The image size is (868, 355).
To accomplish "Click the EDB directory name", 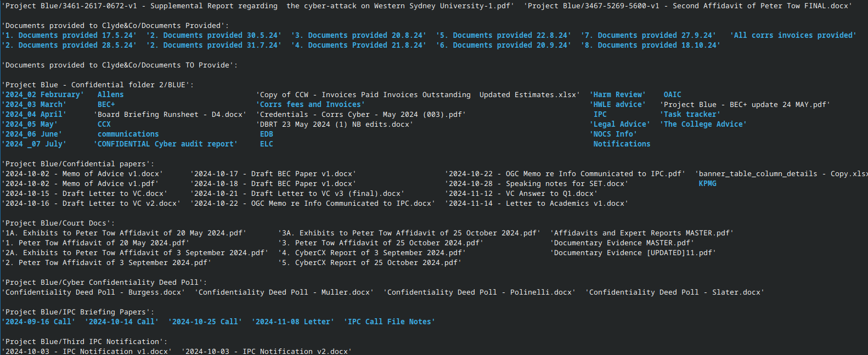I will click(267, 134).
